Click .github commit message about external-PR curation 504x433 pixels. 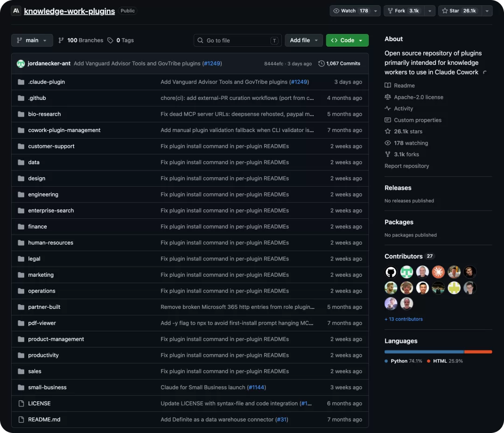[x=237, y=98]
